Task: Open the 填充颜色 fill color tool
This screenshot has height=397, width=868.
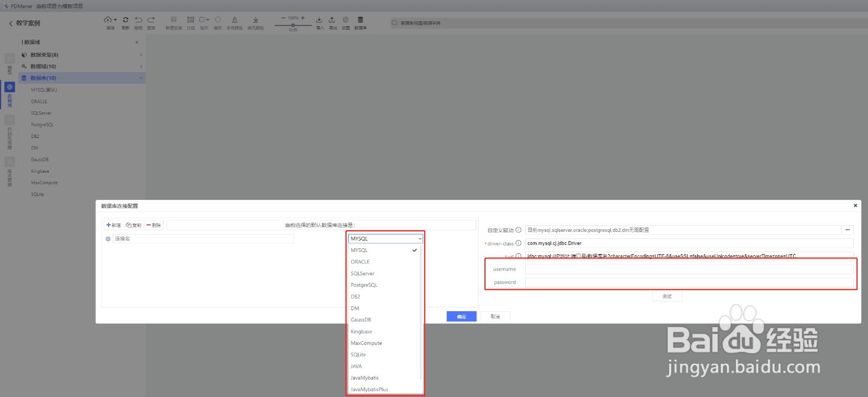Action: [256, 20]
